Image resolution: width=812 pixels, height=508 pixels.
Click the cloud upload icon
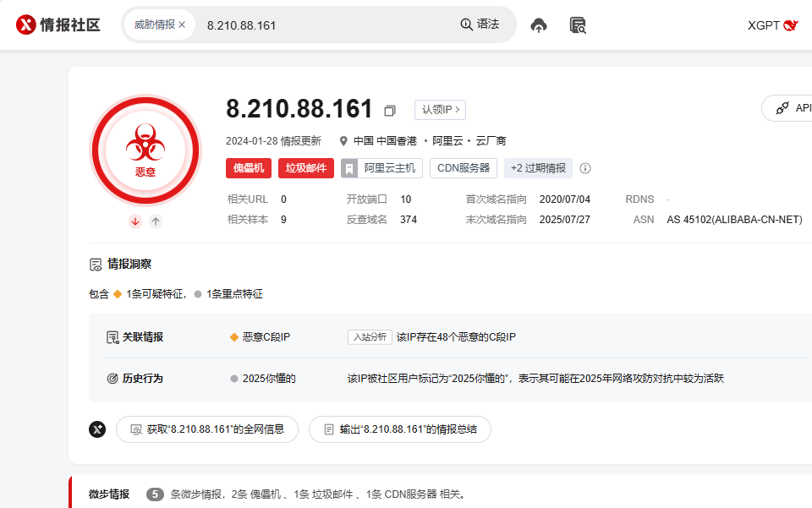[539, 25]
